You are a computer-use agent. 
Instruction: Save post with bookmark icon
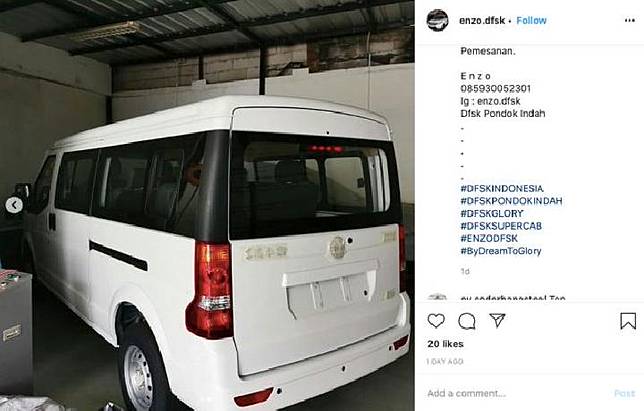coord(628,321)
